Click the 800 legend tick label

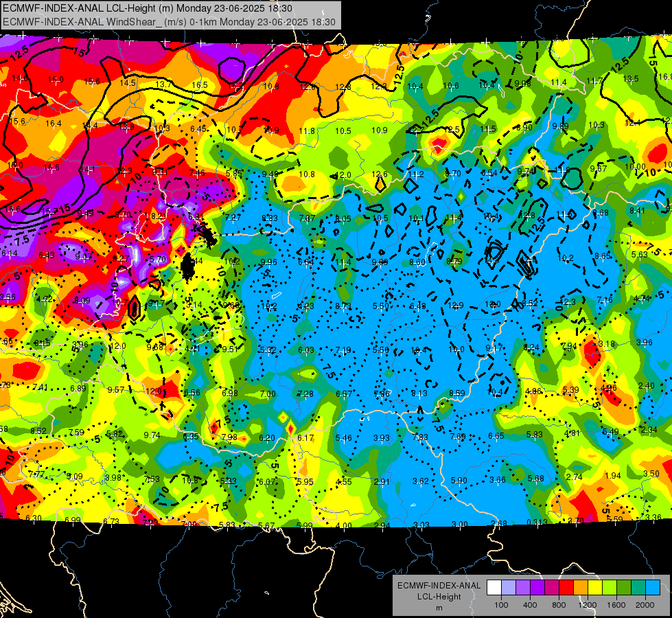click(559, 605)
